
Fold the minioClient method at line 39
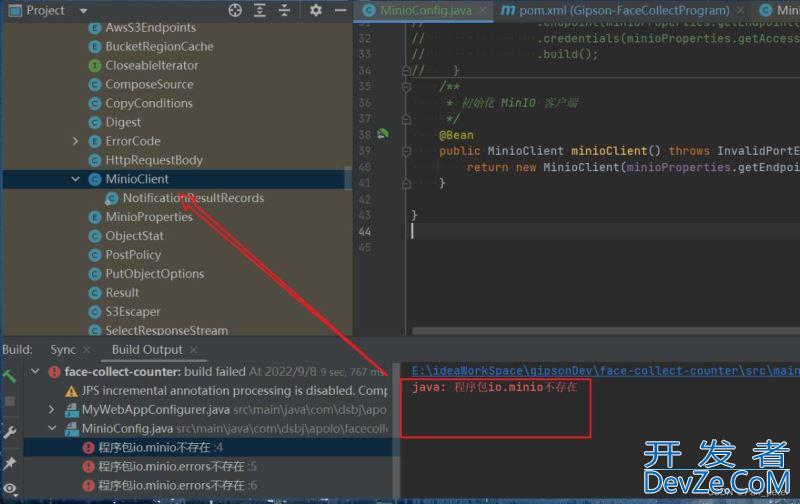(407, 151)
